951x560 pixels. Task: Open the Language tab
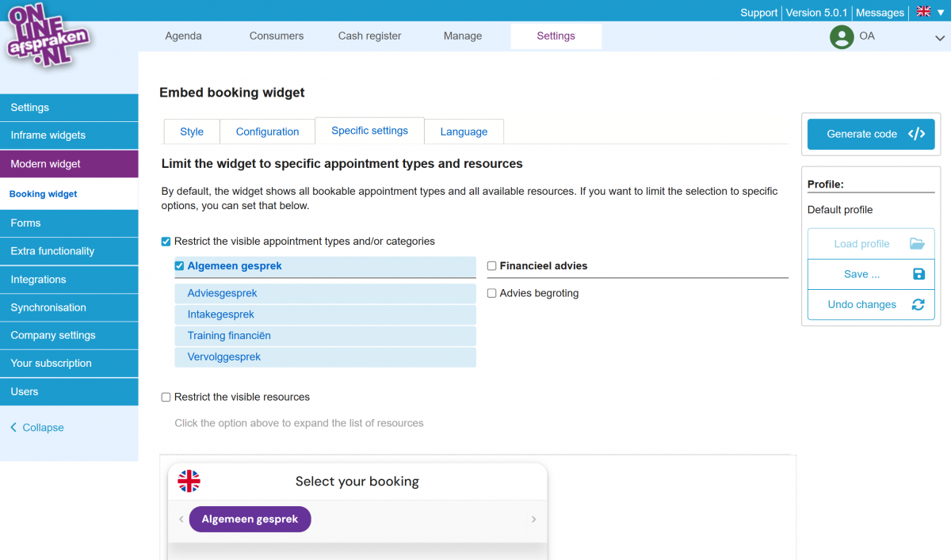click(x=464, y=131)
